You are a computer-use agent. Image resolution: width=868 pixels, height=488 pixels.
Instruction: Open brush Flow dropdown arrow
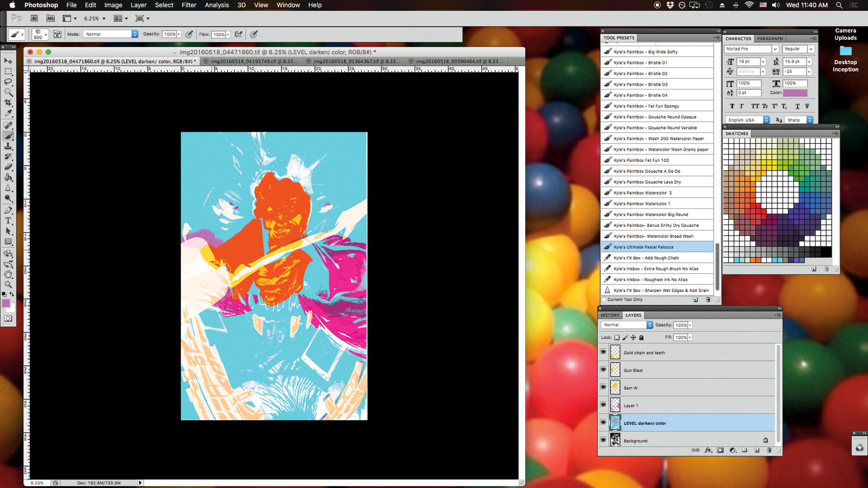pyautogui.click(x=228, y=34)
